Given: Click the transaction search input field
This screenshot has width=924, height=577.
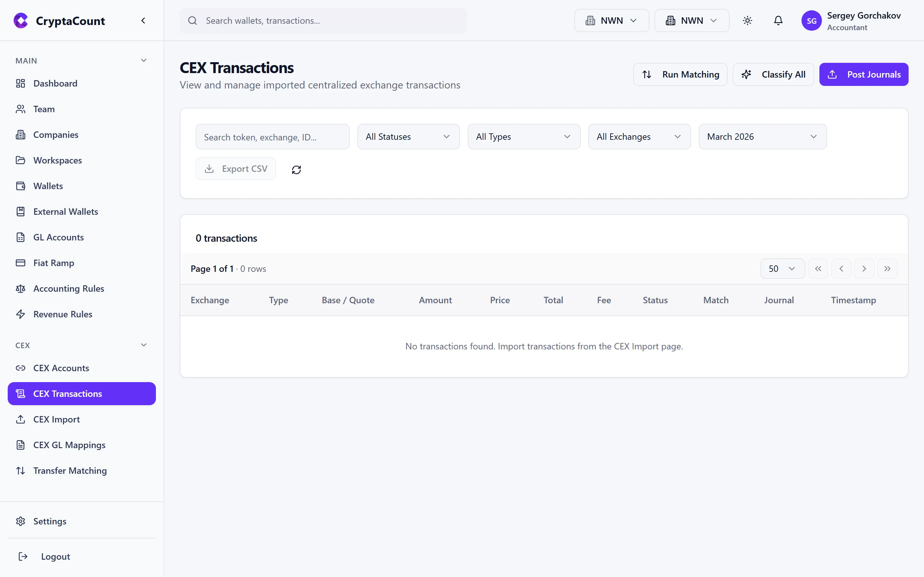Looking at the screenshot, I should pos(272,136).
